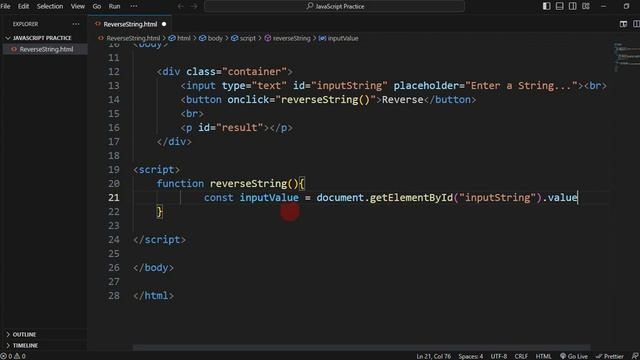Click 'getElementById' on line 21
Image resolution: width=640 pixels, height=360 pixels.
click(411, 198)
